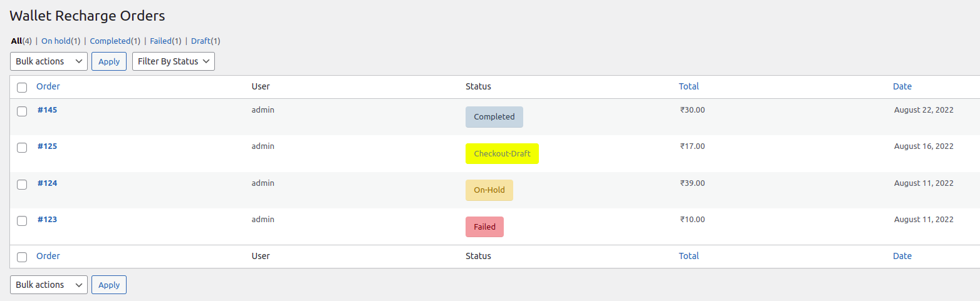Select order #123 using its checkbox
The image size is (980, 301).
(22, 221)
